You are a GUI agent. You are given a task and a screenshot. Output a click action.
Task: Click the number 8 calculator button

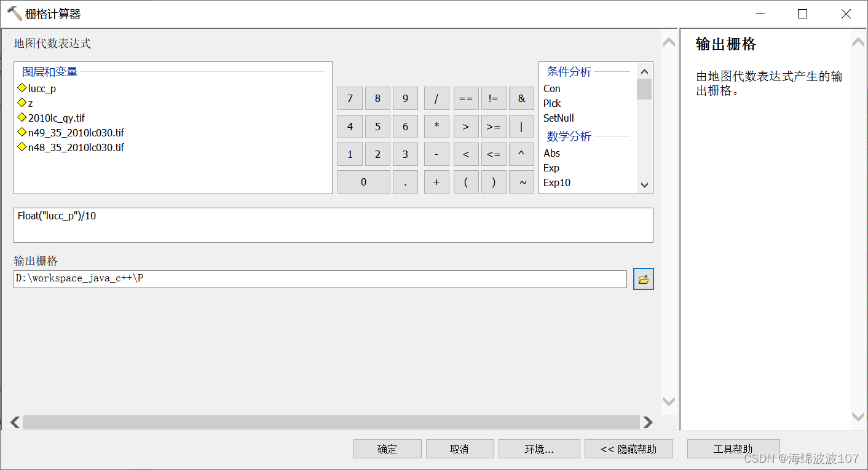point(377,98)
